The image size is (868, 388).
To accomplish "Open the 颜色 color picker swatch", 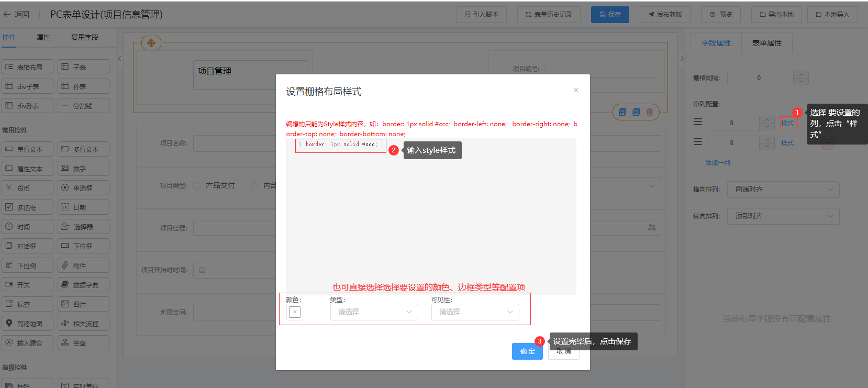I will (295, 312).
